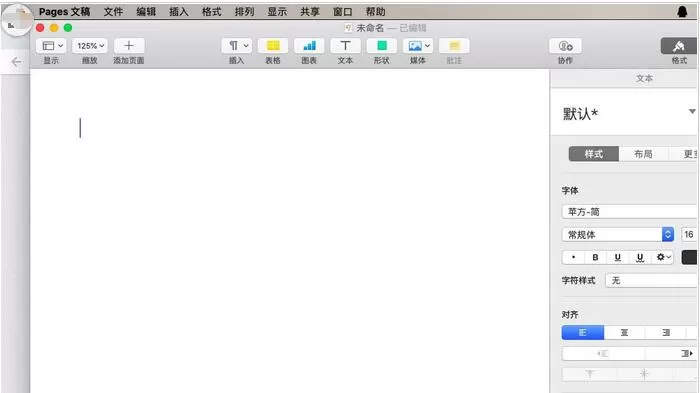Viewport: 700px width, 393px height.
Task: Open the gear advanced text options
Action: click(x=662, y=257)
